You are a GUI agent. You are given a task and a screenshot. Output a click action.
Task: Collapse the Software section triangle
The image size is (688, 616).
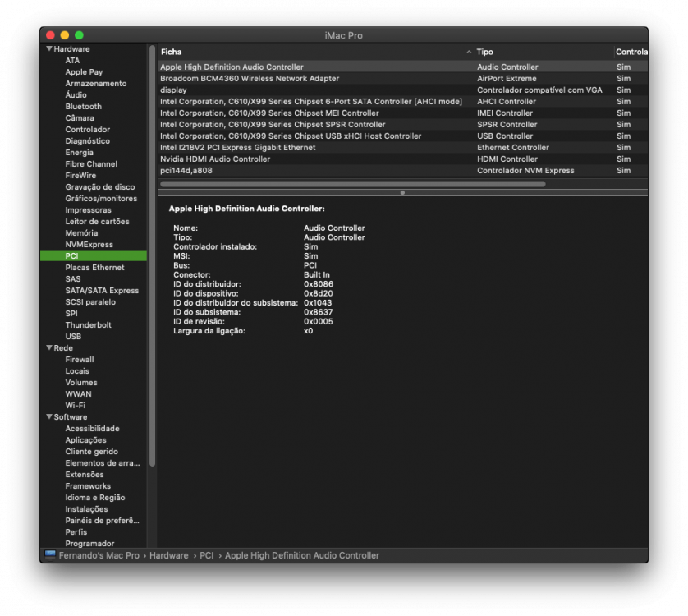click(49, 416)
